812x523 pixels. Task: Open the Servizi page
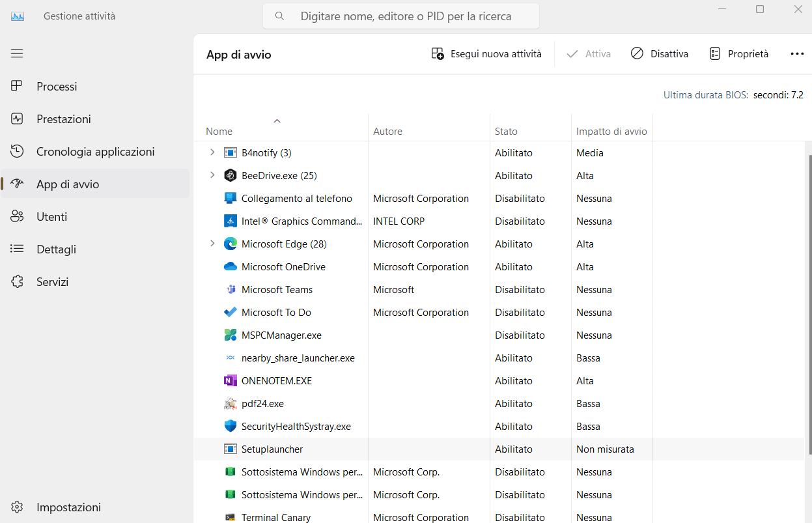pos(95,282)
